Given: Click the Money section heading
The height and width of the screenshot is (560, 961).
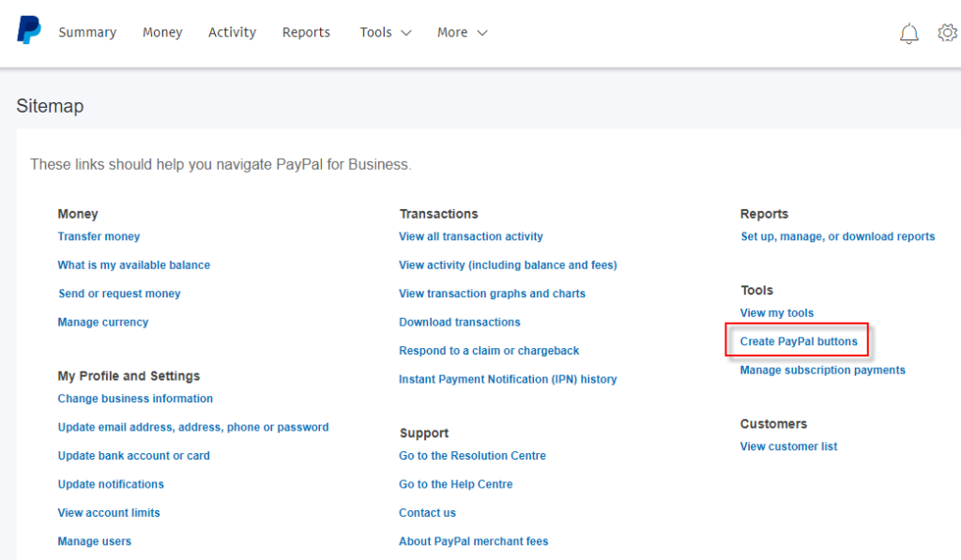Looking at the screenshot, I should click(78, 214).
